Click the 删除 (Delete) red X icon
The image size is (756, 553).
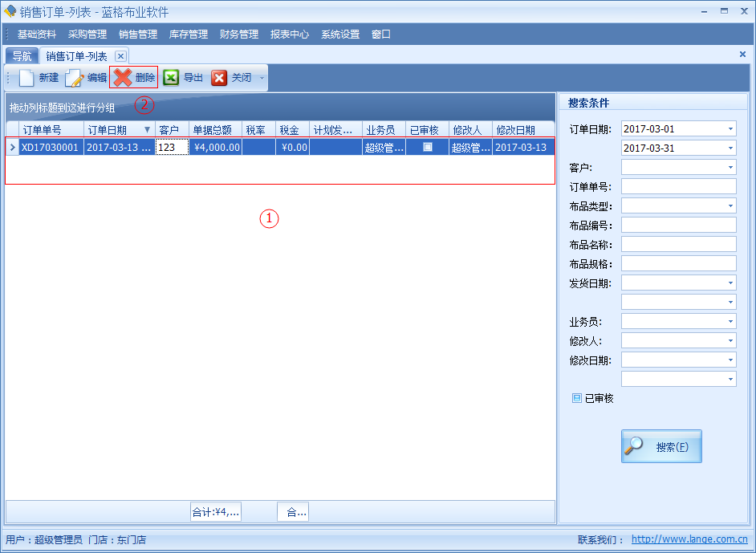click(123, 78)
